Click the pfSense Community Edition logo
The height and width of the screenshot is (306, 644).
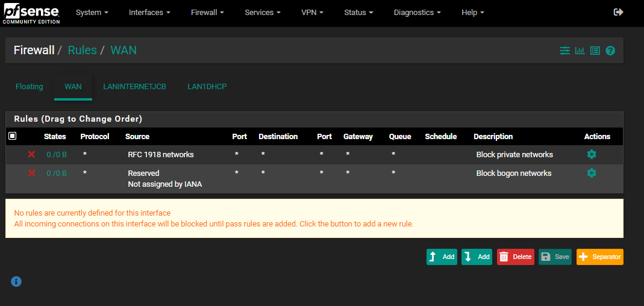[31, 13]
